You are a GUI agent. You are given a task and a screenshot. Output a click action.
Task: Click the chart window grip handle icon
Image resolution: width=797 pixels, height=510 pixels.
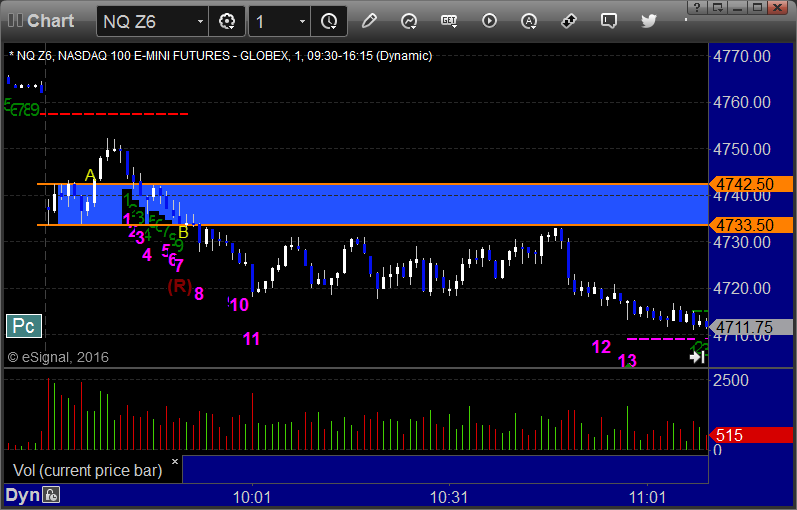click(x=15, y=20)
